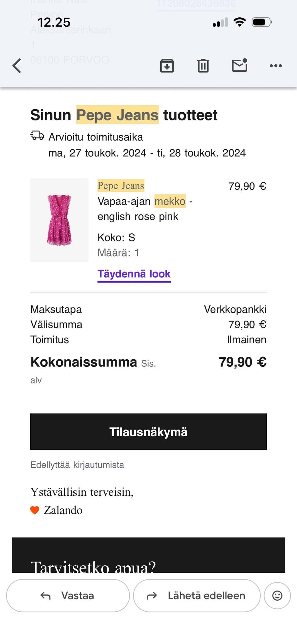Open the three-dot more options menu
Screen dimensions: 297x644
276,66
